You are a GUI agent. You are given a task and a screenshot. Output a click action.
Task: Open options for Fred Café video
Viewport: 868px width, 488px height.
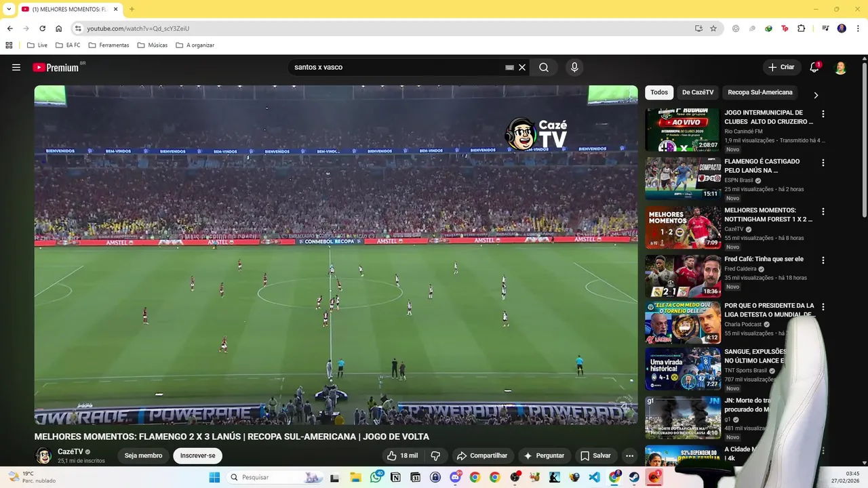pos(823,260)
